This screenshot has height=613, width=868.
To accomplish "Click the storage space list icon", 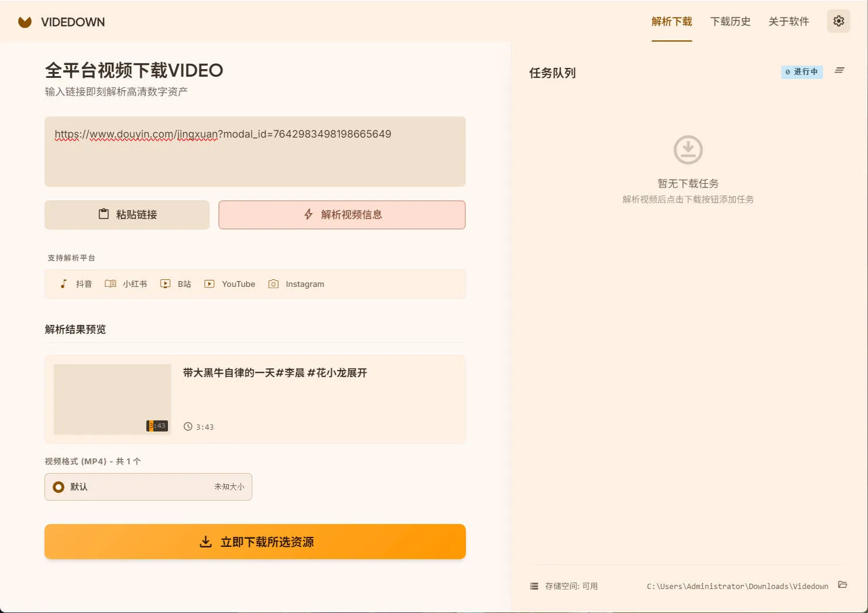I will pyautogui.click(x=534, y=586).
